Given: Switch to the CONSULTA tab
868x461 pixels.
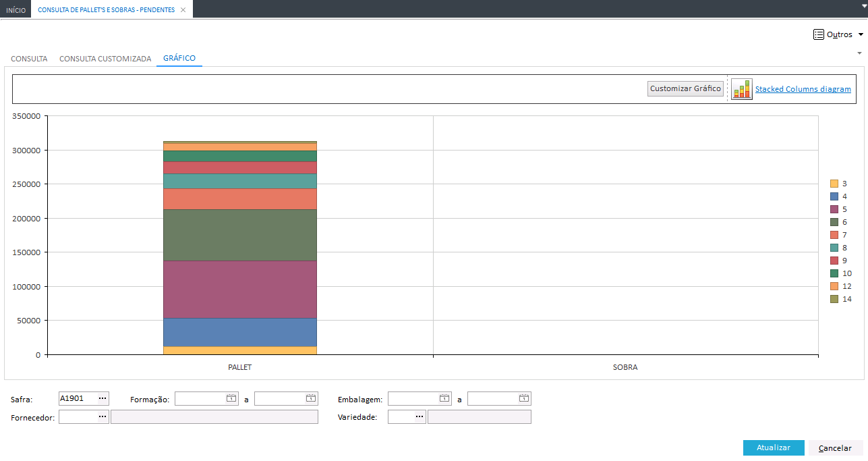Looking at the screenshot, I should (x=29, y=59).
